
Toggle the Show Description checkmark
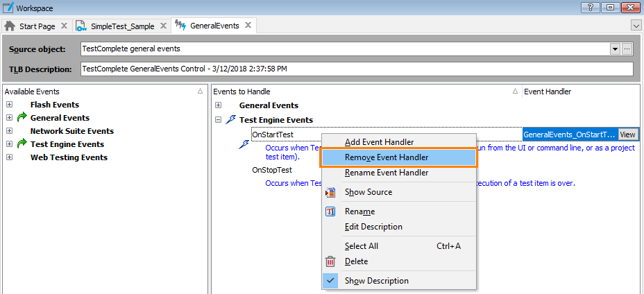[x=330, y=280]
